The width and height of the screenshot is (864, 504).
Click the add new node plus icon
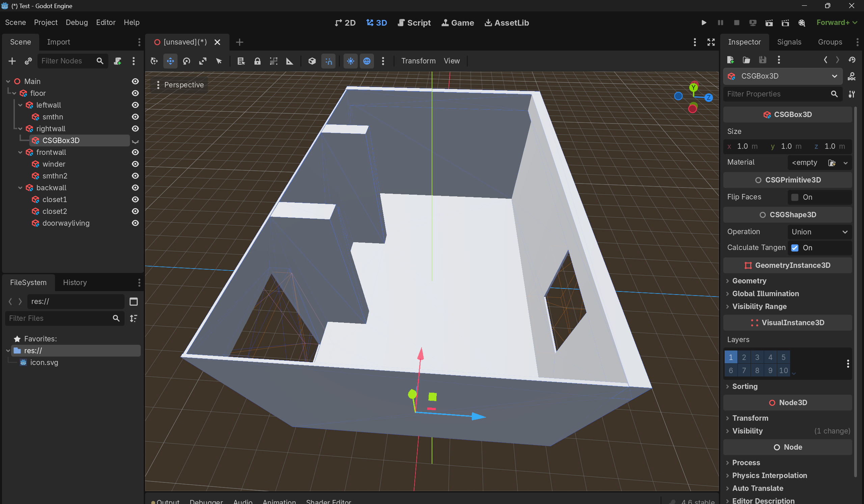click(x=12, y=61)
